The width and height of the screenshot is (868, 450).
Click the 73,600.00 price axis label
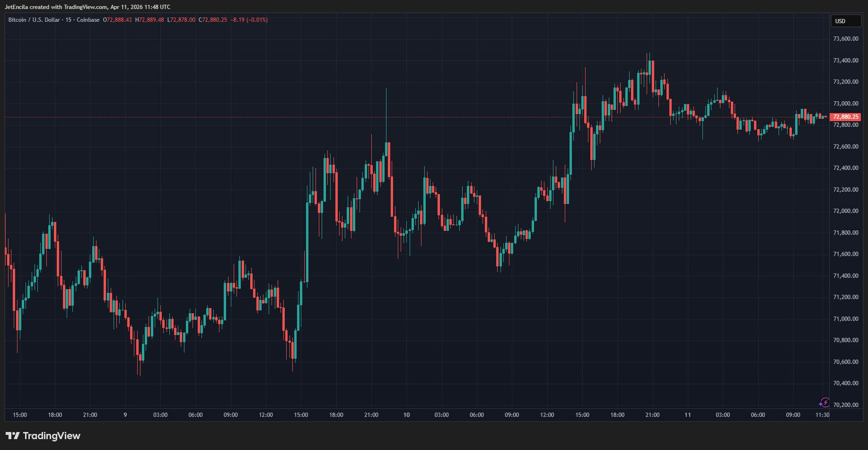tap(845, 39)
